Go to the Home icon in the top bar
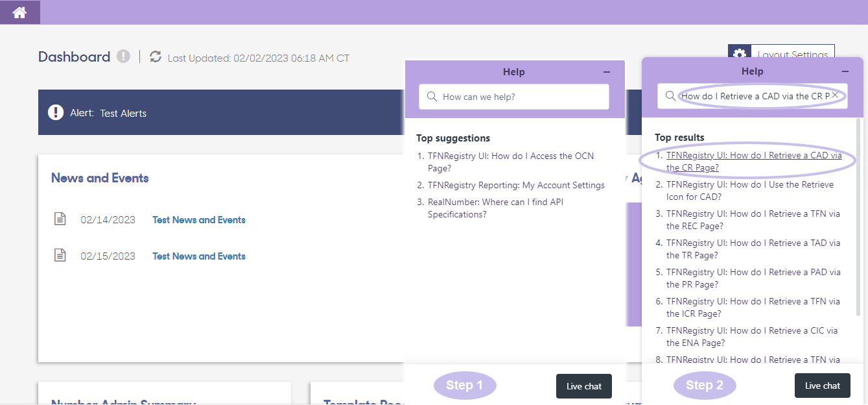Screen dimensions: 868x405 19,12
